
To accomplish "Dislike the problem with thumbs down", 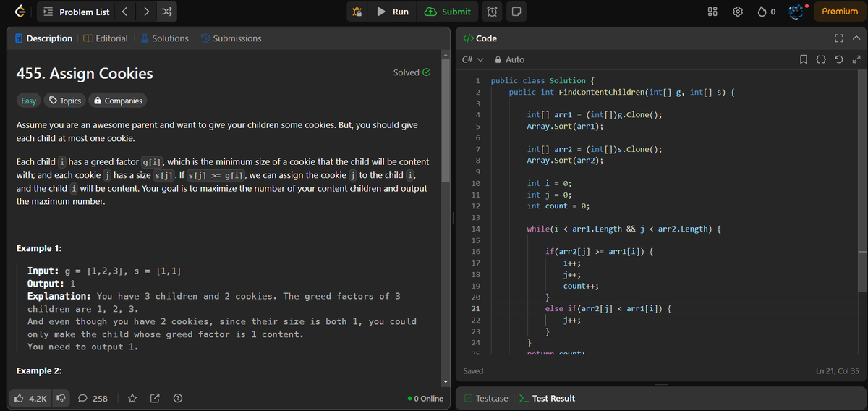I will pos(61,398).
